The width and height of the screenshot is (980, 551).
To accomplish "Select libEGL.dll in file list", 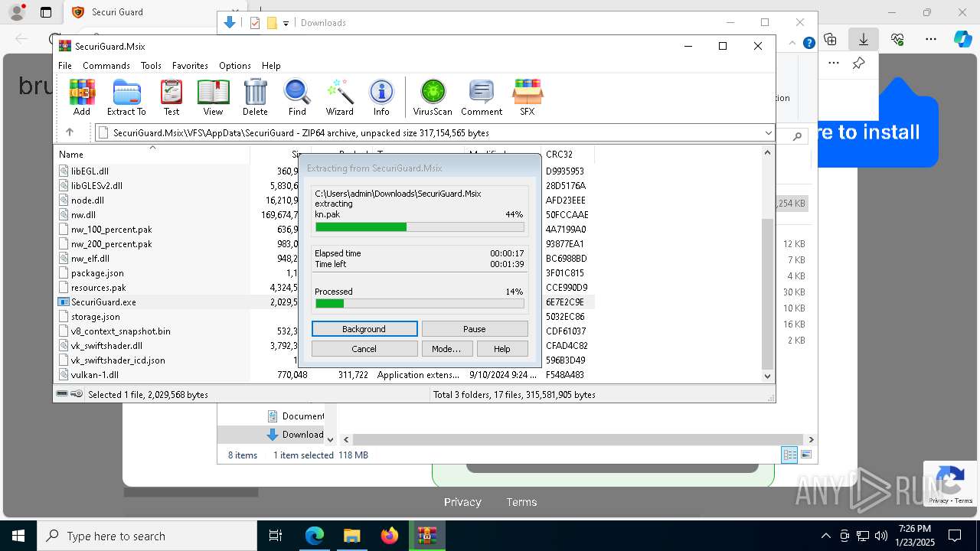I will coord(90,171).
